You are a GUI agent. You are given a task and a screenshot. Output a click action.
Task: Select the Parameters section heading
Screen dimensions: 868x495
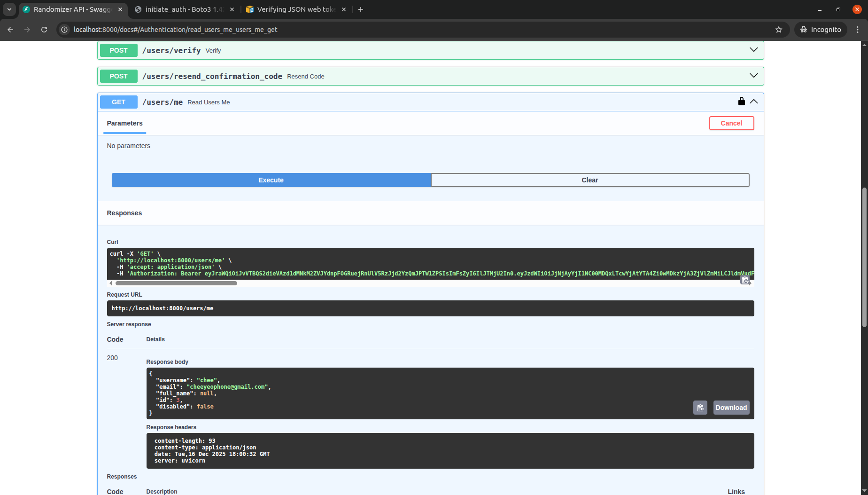tap(124, 123)
